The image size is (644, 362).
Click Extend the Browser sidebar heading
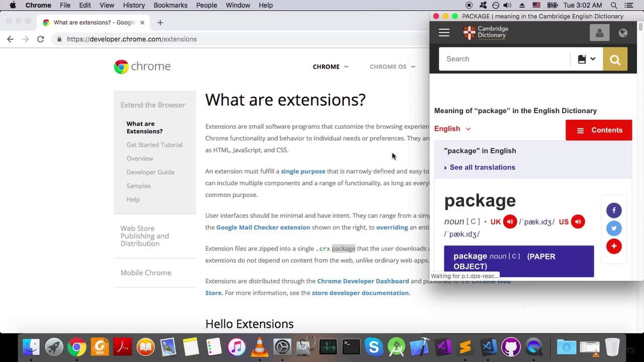[x=152, y=105]
